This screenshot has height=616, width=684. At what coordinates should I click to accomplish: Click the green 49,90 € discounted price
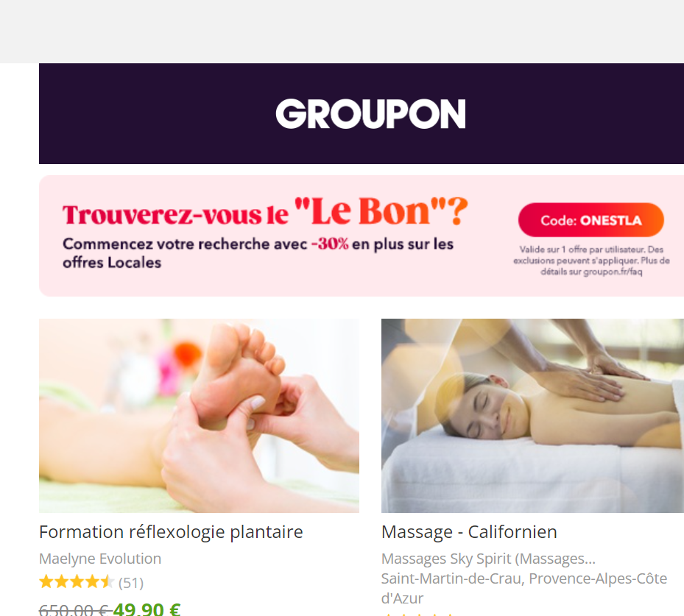point(147,609)
